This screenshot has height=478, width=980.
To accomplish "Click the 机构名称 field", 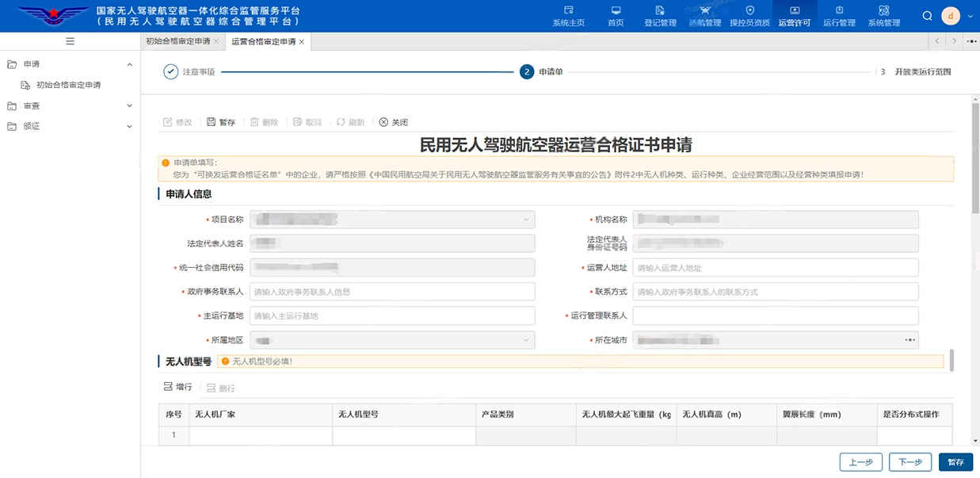I will pyautogui.click(x=776, y=220).
